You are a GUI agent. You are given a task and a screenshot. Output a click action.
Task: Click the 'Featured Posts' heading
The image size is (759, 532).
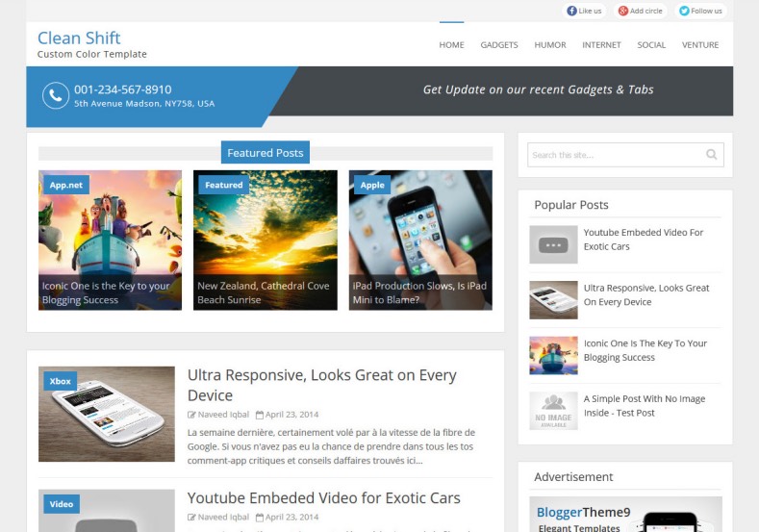tap(266, 153)
